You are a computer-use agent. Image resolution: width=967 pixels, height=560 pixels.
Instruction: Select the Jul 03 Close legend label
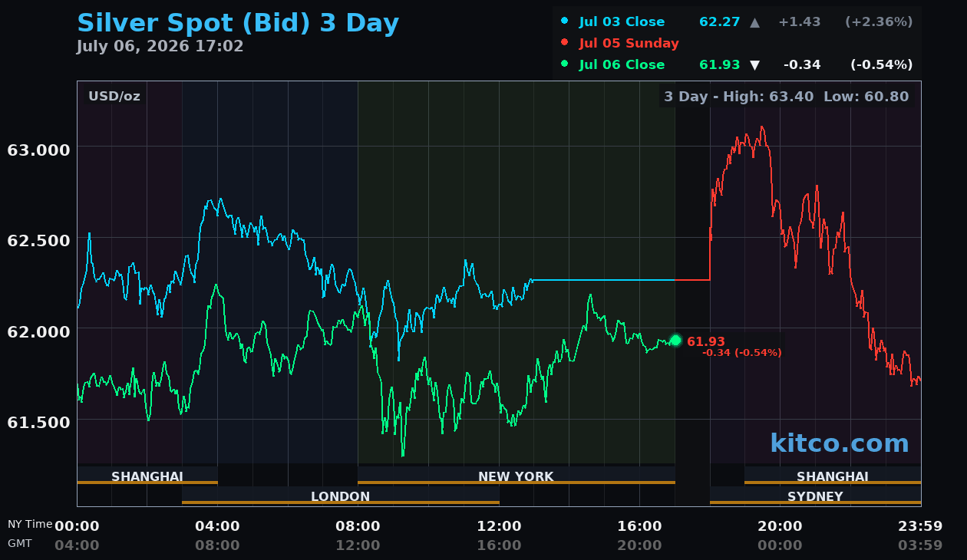pos(622,22)
